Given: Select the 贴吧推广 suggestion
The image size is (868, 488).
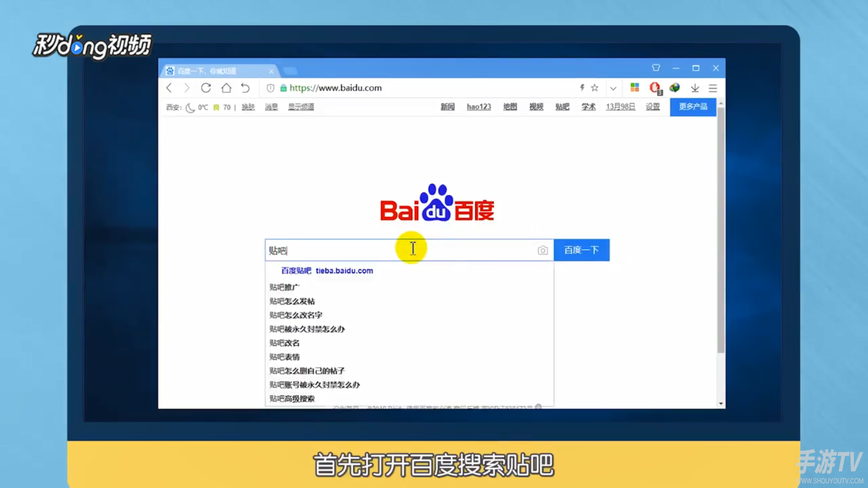Looking at the screenshot, I should click(409, 287).
